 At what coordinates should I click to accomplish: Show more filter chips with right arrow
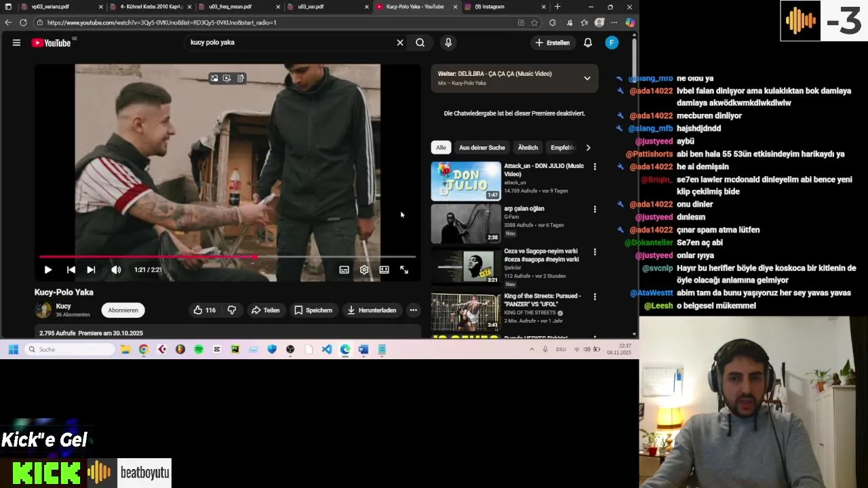point(588,148)
